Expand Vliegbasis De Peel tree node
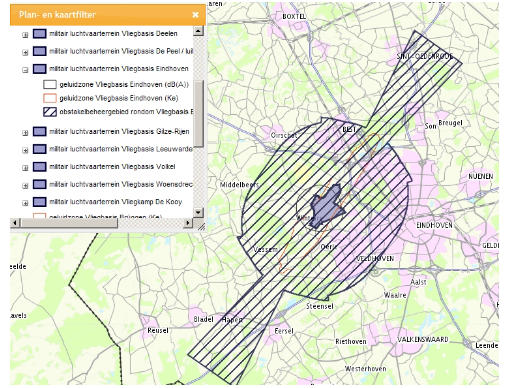508x388 pixels. 25,52
